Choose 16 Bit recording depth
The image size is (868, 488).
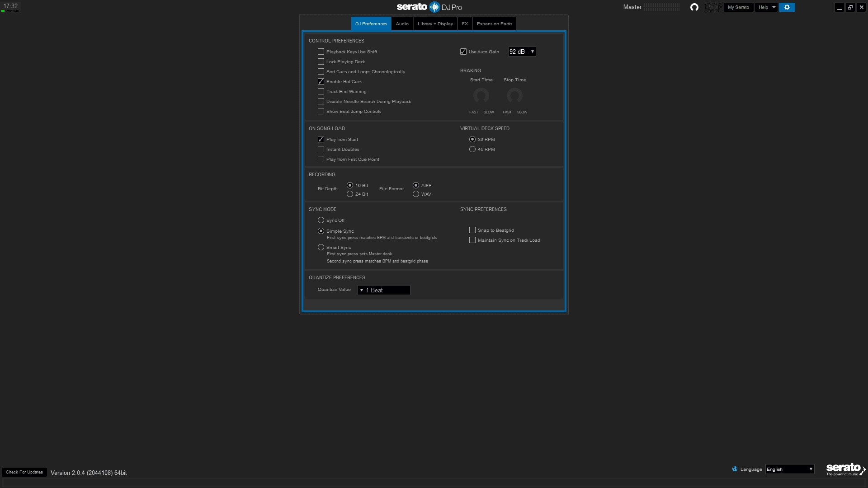(350, 186)
